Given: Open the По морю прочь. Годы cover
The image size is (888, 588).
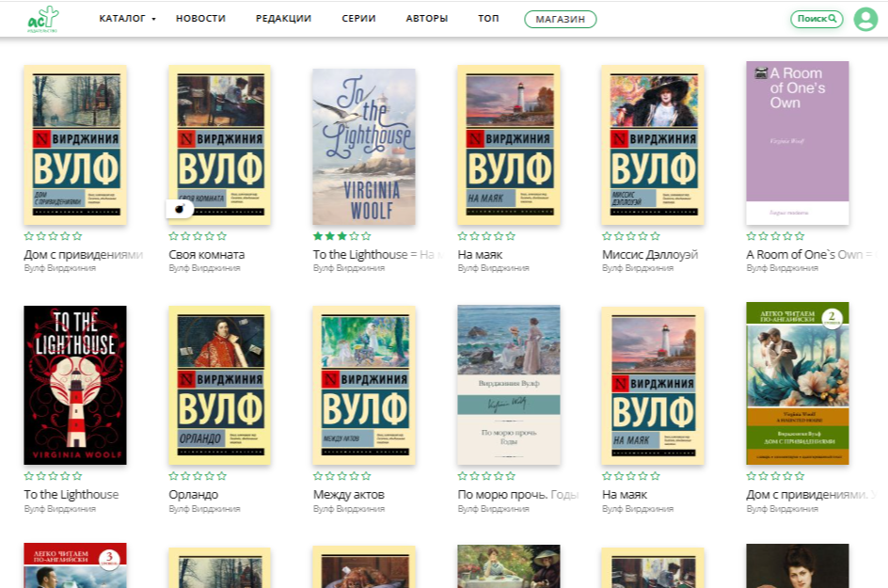Looking at the screenshot, I should (509, 385).
